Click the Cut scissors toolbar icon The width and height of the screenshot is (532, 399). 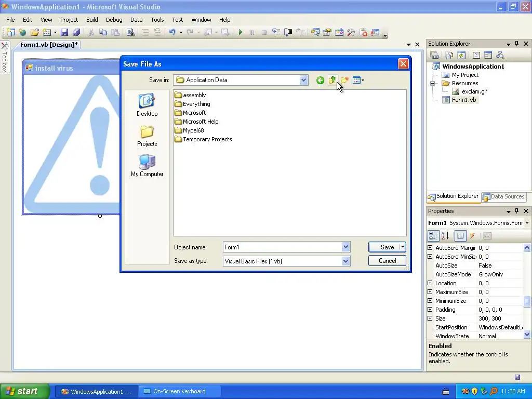click(91, 32)
